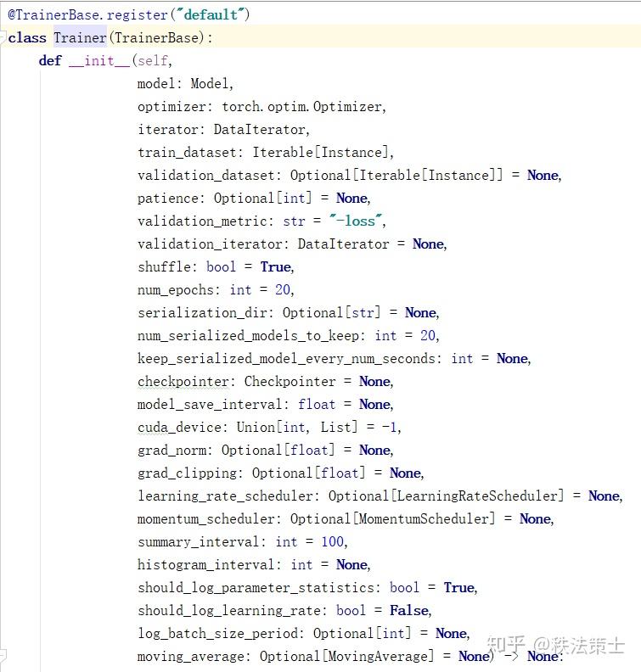Viewport: 641px width, 672px height.
Task: Click the @TrainerBase.register decorator text
Action: [88, 15]
